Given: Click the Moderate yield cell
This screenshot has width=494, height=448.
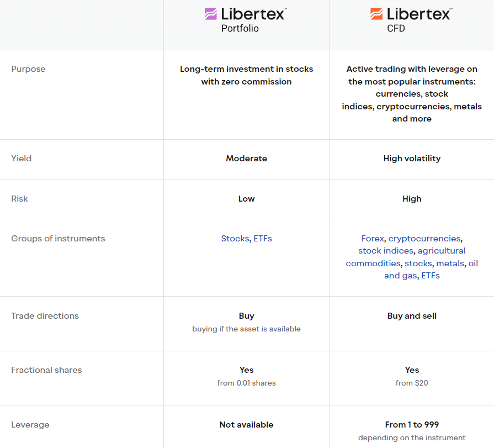Looking at the screenshot, I should pyautogui.click(x=246, y=159).
